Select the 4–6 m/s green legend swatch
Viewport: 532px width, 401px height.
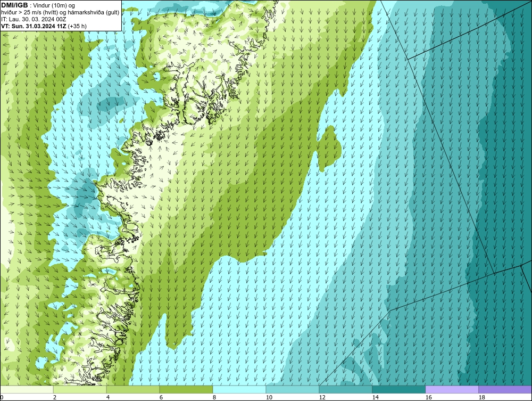[x=133, y=389]
